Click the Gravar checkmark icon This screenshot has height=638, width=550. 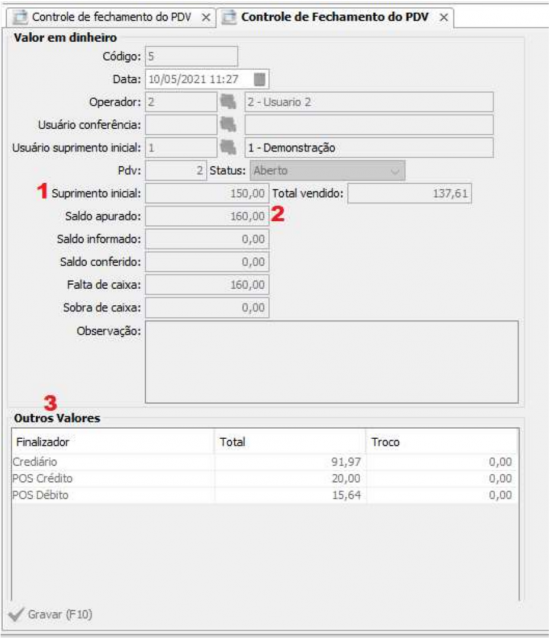pyautogui.click(x=16, y=614)
